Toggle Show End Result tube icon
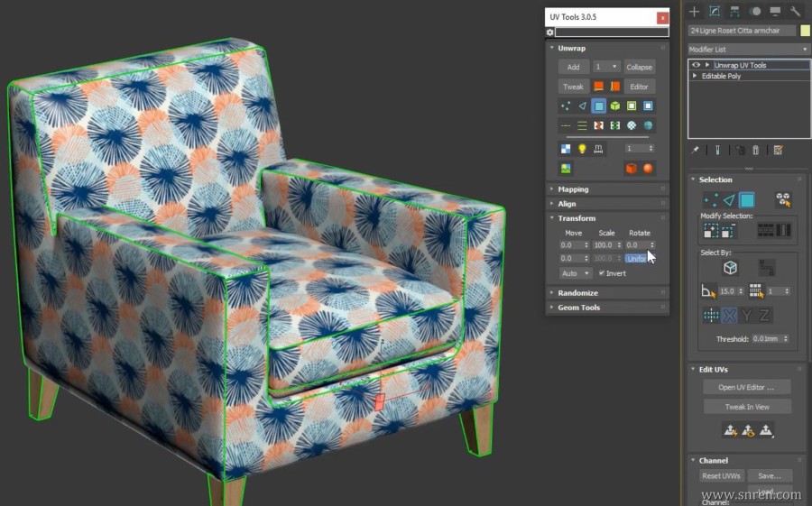Screen dimensions: 812x506 [x=717, y=151]
